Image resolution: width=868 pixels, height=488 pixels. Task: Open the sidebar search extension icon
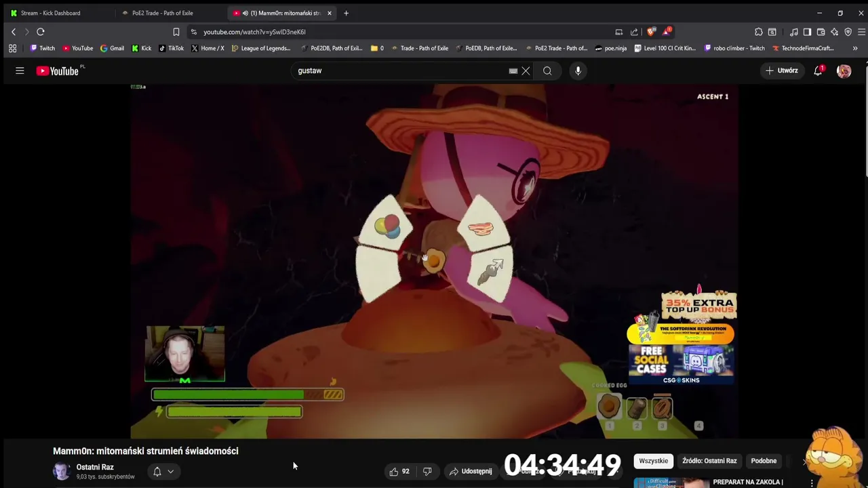click(x=772, y=32)
